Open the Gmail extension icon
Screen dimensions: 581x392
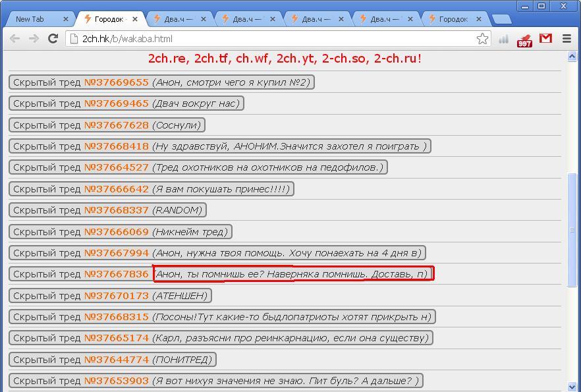pos(545,38)
